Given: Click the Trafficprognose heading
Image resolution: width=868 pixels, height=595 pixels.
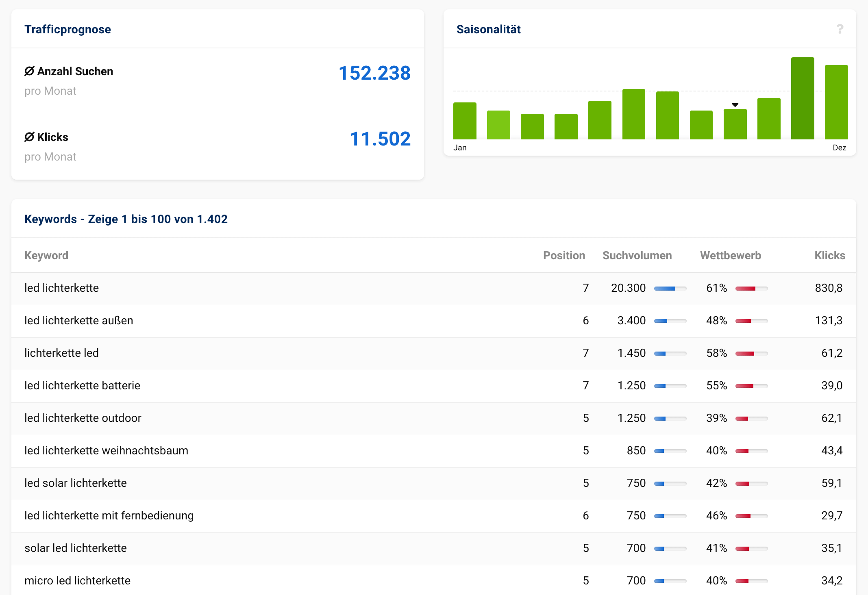Looking at the screenshot, I should point(67,29).
